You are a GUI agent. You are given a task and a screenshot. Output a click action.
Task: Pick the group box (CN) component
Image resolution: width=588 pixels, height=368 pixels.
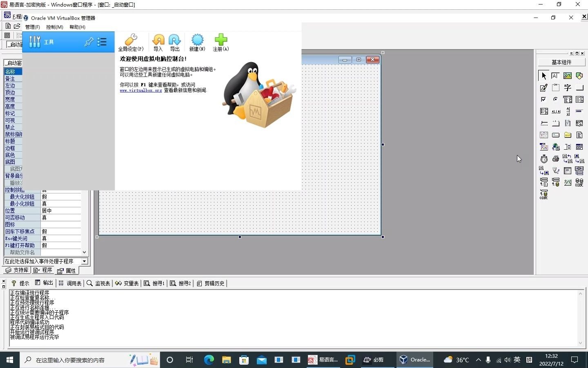(x=555, y=88)
